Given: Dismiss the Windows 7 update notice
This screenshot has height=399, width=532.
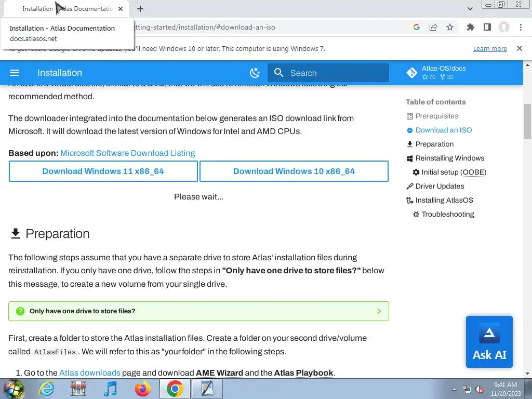Looking at the screenshot, I should (520, 48).
